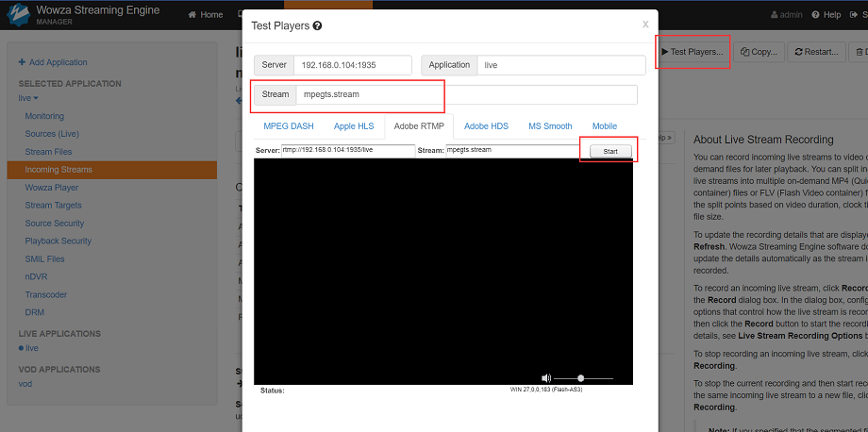Select the Adobe RTMP tab
The image size is (868, 432).
[x=419, y=126]
